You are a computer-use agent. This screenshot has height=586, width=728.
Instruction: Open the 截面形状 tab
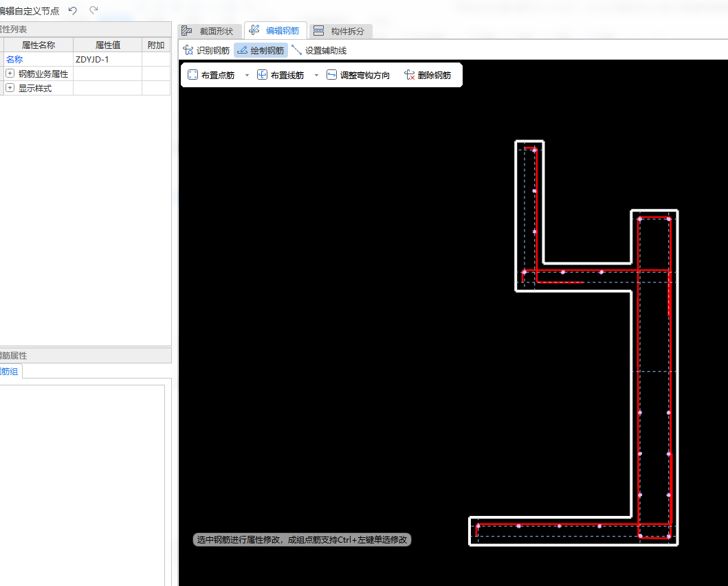(210, 31)
